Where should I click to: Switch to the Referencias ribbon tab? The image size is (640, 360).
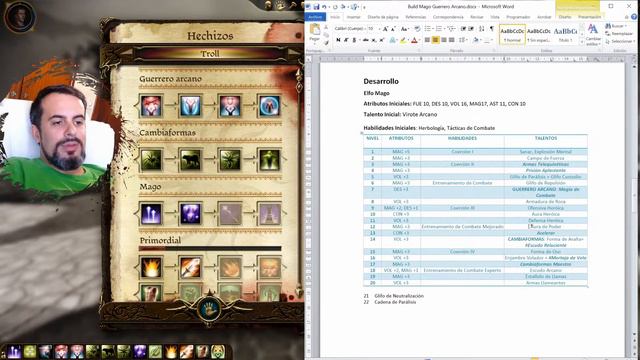(416, 17)
